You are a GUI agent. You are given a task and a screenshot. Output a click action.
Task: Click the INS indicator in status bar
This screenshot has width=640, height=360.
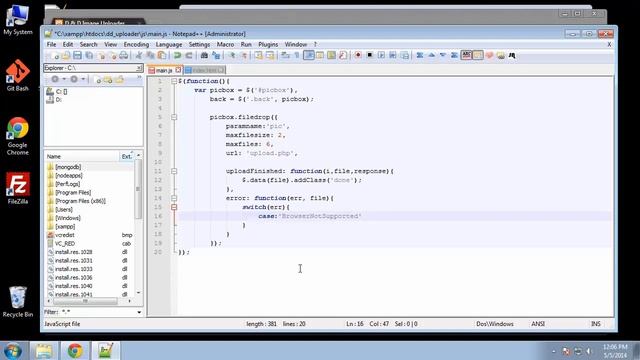click(596, 324)
